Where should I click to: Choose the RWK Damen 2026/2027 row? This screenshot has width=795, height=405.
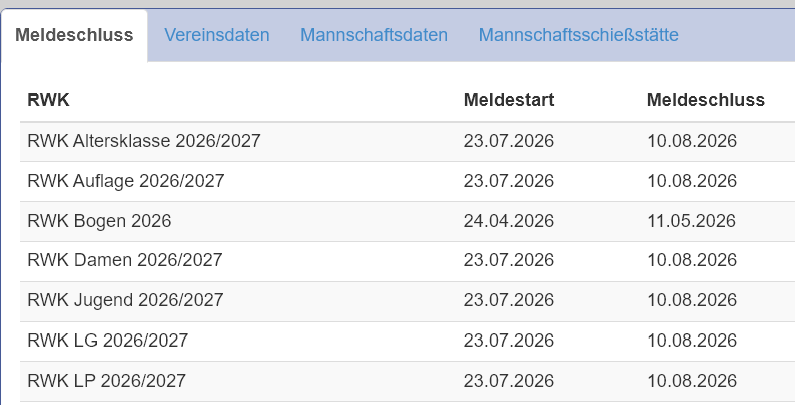[x=408, y=261]
